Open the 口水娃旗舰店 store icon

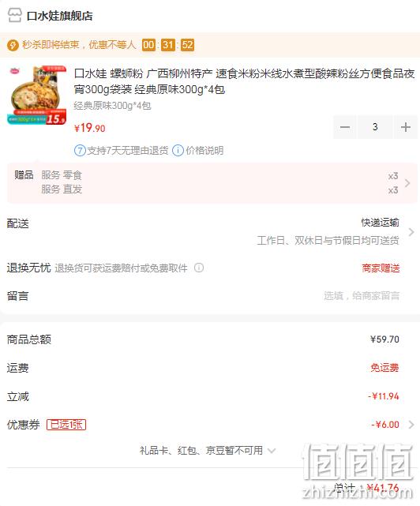(14, 15)
